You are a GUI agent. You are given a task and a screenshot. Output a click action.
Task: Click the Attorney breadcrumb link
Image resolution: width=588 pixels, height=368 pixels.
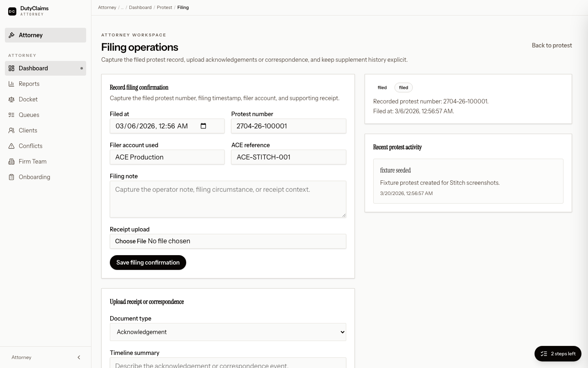pos(107,7)
